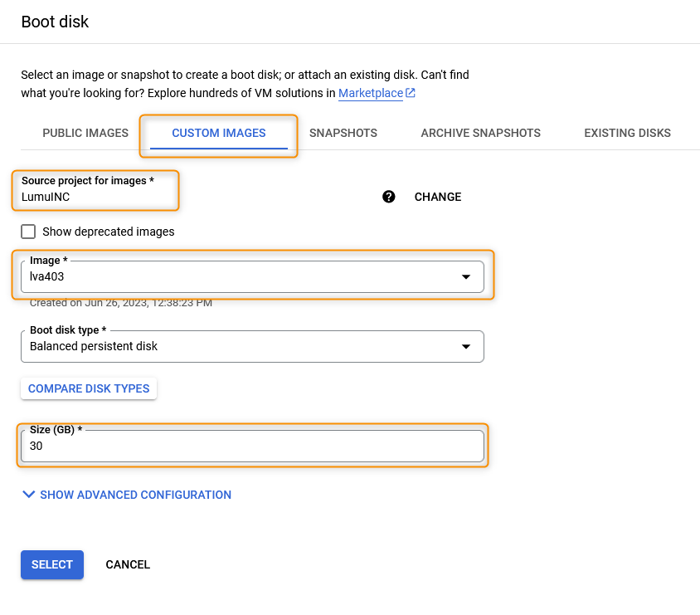This screenshot has height=615, width=700.
Task: Switch to the Public Images tab
Action: [85, 133]
